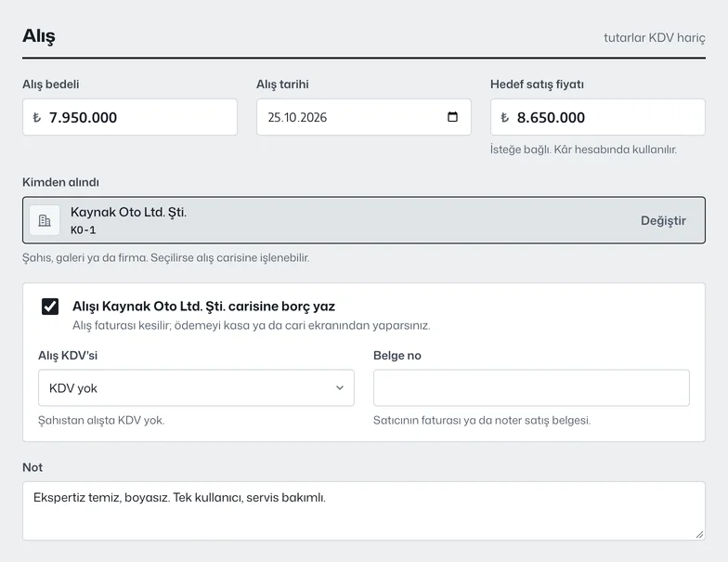Click the 'Alış bedeli' label

click(50, 85)
